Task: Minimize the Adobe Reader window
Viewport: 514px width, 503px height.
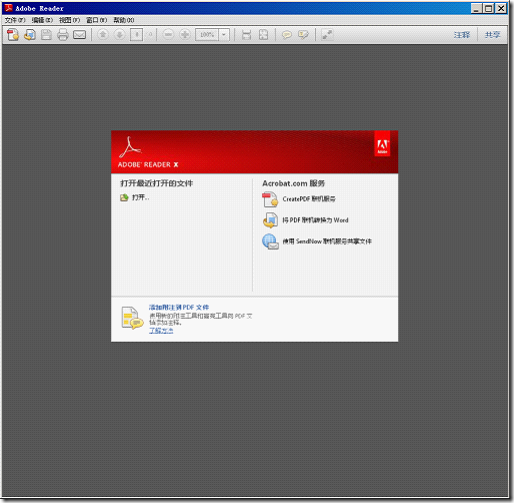Action: click(x=476, y=8)
